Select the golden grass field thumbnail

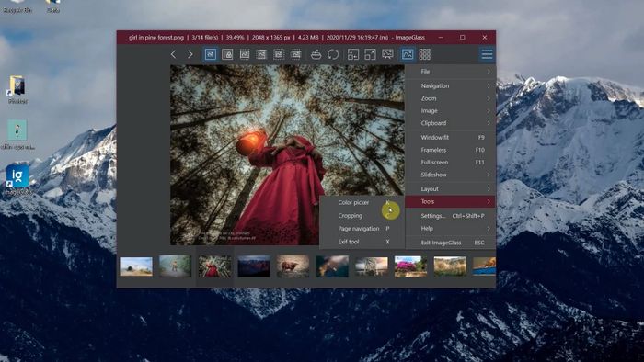point(450,266)
